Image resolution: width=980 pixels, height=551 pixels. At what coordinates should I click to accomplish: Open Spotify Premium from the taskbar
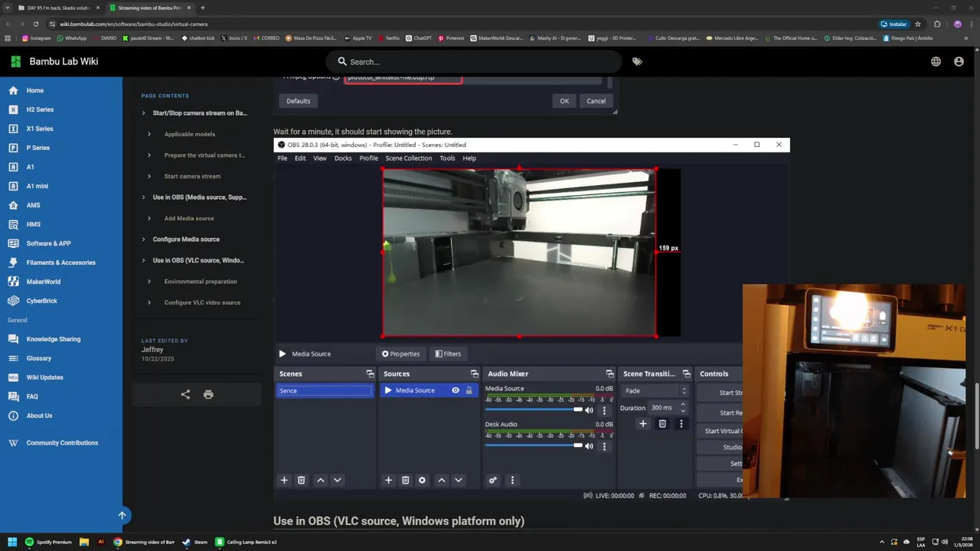(48, 542)
